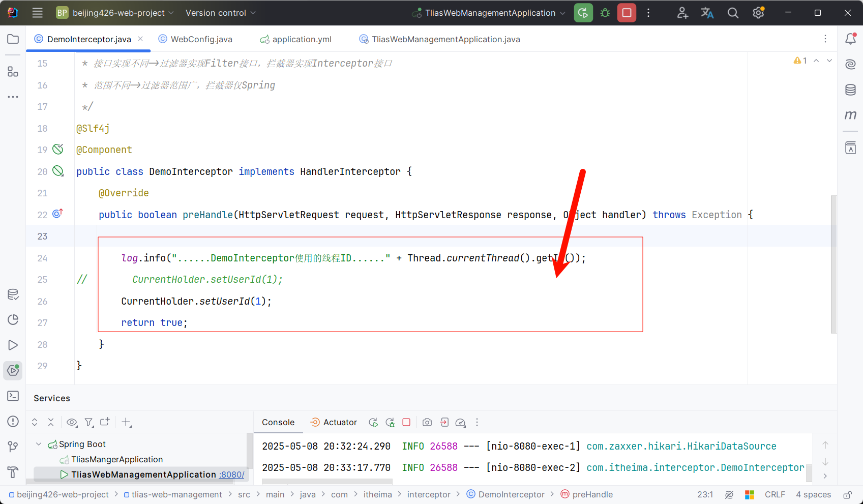Click the 23:1 caret position indicator

pyautogui.click(x=705, y=494)
